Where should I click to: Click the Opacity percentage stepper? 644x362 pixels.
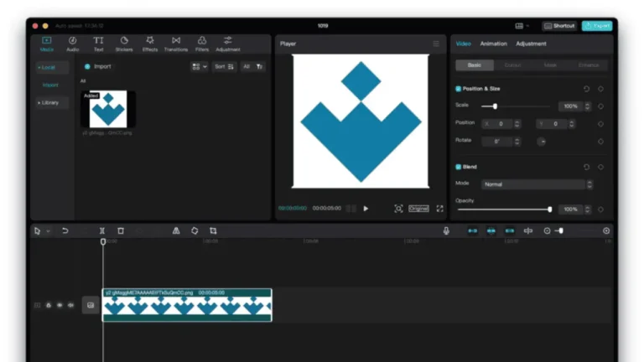tap(588, 209)
